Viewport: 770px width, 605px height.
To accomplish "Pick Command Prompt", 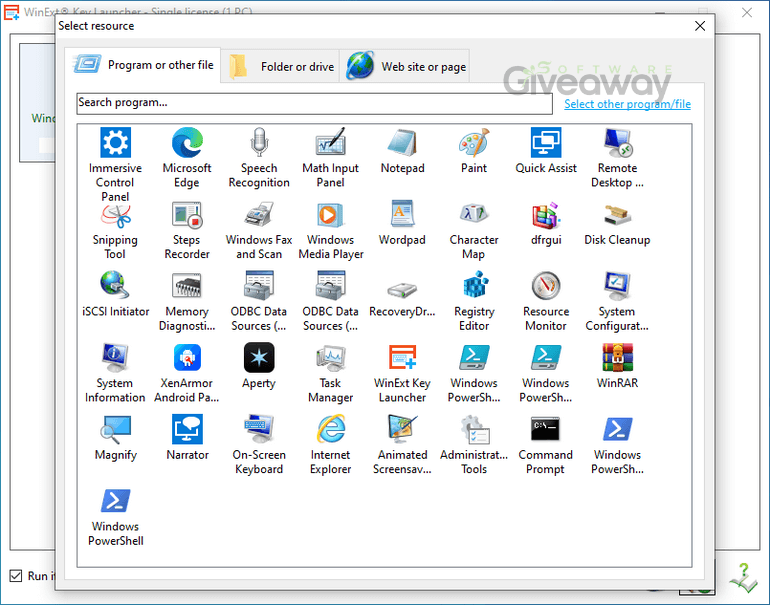I will click(546, 429).
